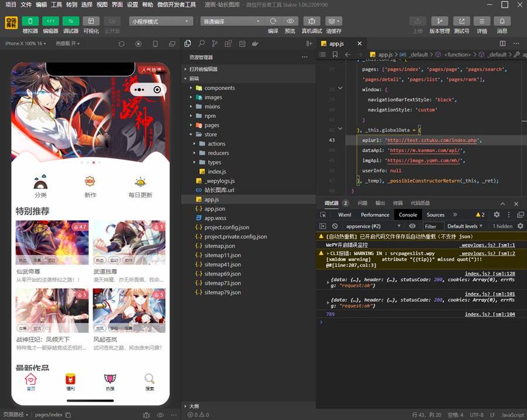Switch to the Performance tab

375,215
